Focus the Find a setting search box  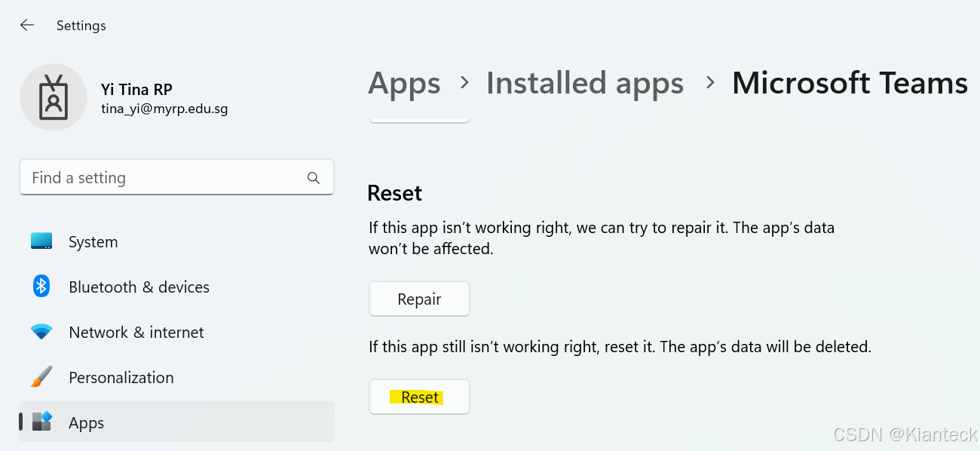176,178
